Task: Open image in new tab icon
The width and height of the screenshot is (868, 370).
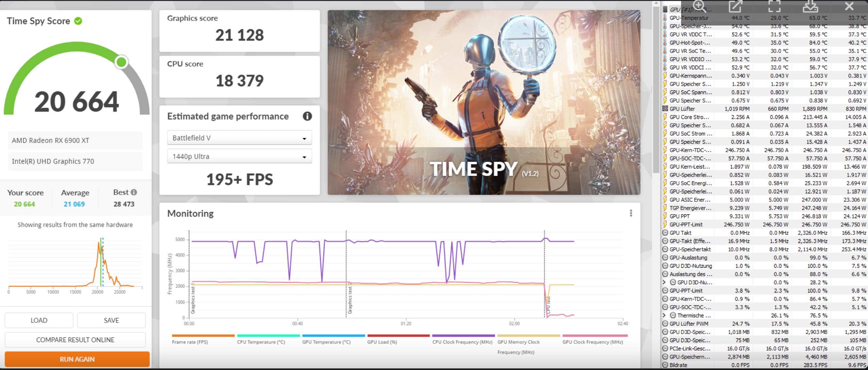Action: (x=735, y=6)
